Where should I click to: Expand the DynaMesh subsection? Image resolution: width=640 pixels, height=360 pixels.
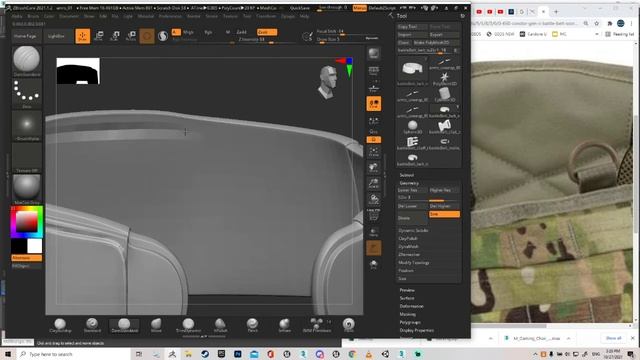click(x=408, y=247)
